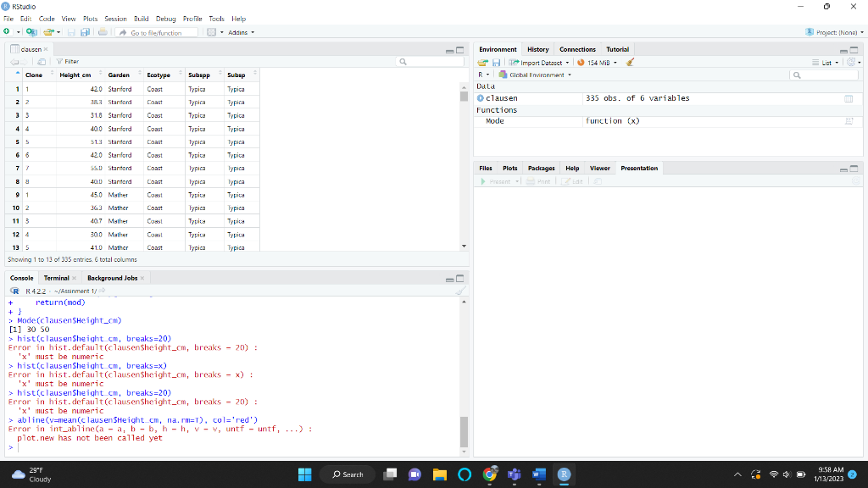Image resolution: width=868 pixels, height=488 pixels.
Task: Open New File dropdown arrow
Action: [x=19, y=32]
